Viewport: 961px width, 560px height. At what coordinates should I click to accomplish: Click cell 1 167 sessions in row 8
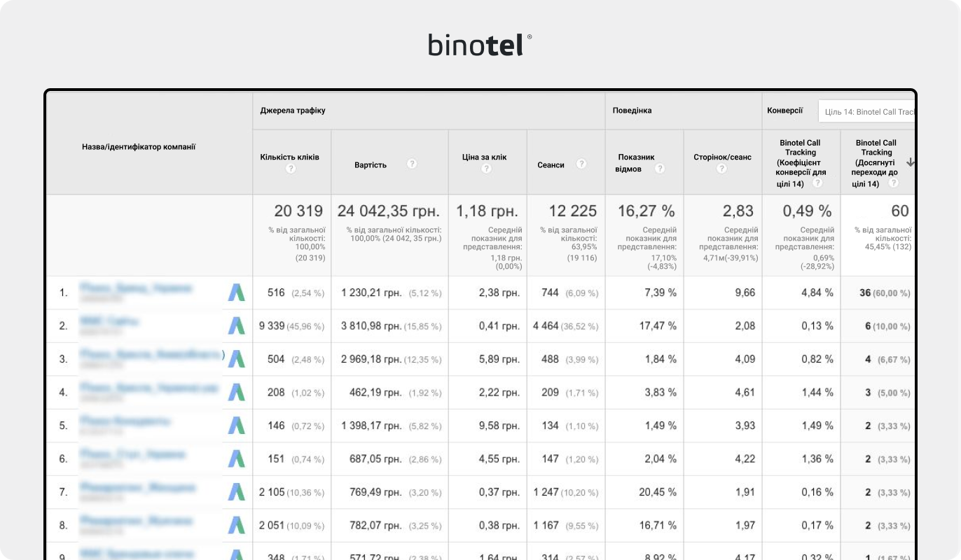(x=546, y=526)
